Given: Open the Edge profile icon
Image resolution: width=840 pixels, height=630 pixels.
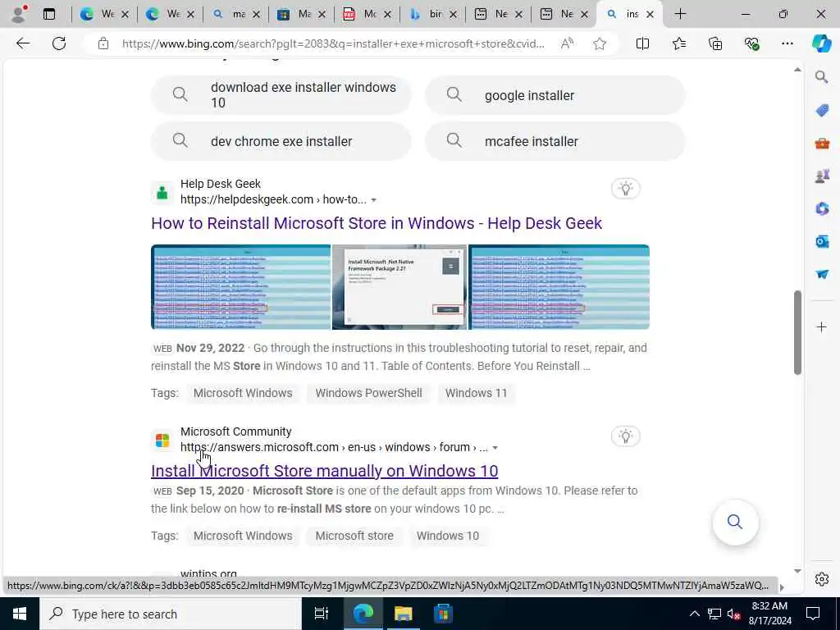Looking at the screenshot, I should tap(19, 14).
